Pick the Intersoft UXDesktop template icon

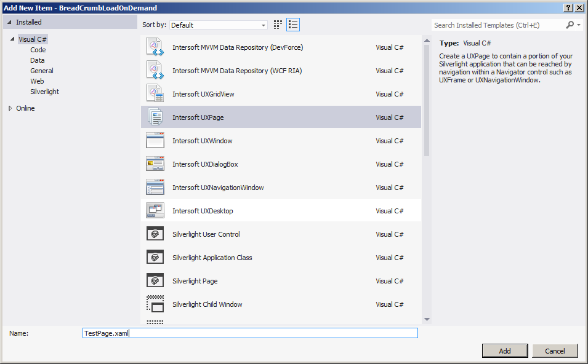pos(155,211)
